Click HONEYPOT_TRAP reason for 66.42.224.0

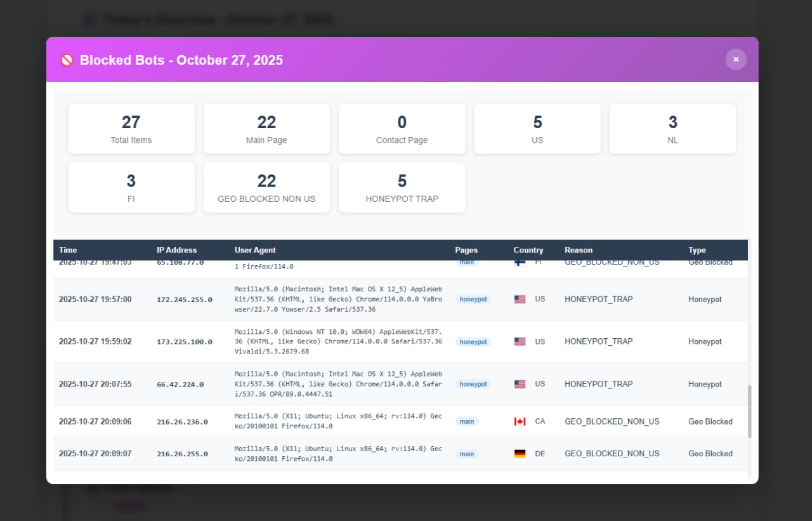click(598, 384)
